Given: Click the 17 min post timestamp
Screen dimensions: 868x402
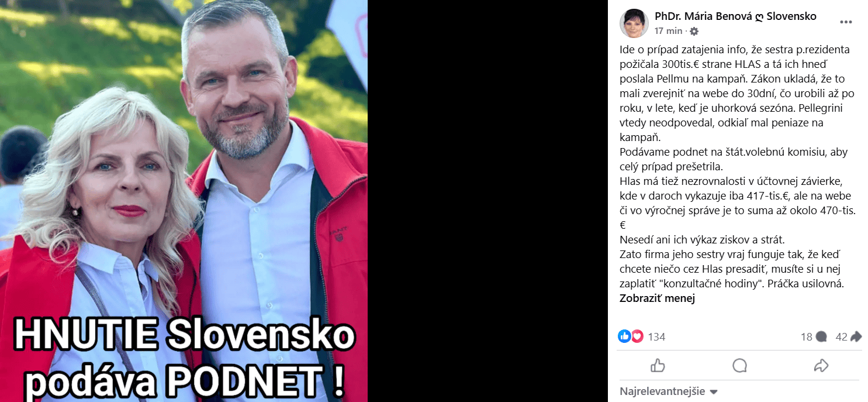Looking at the screenshot, I should click(668, 31).
